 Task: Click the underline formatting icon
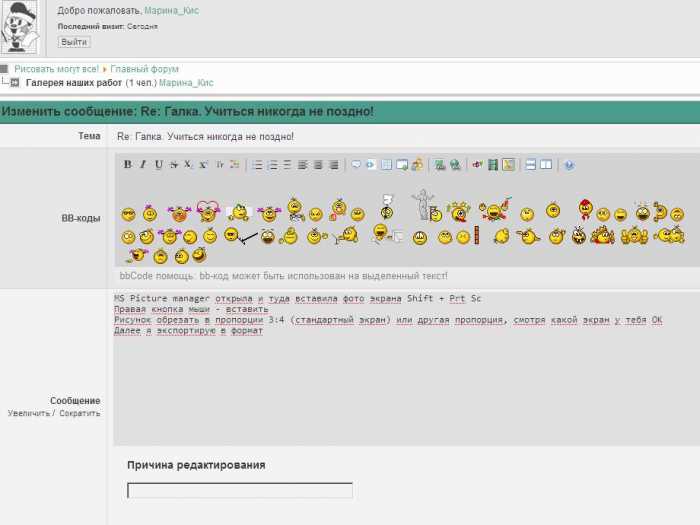(x=158, y=165)
